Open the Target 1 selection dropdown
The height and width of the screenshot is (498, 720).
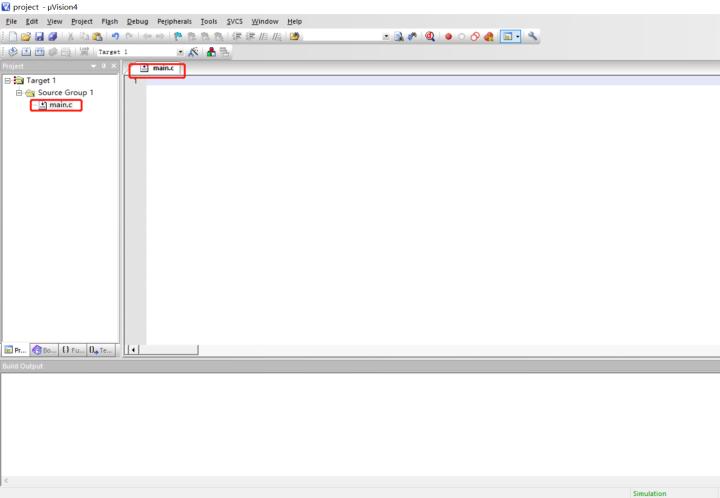[x=180, y=51]
